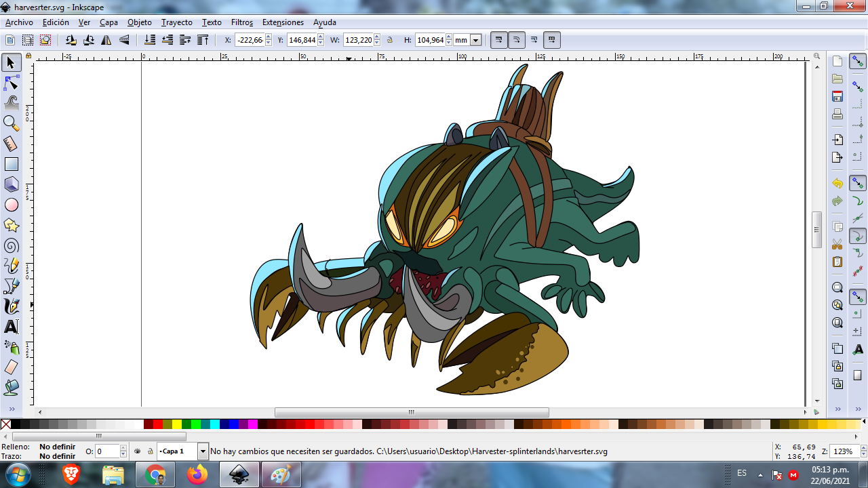Viewport: 868px width, 488px height.
Task: Toggle Enable snapping button
Action: pyautogui.click(x=858, y=62)
